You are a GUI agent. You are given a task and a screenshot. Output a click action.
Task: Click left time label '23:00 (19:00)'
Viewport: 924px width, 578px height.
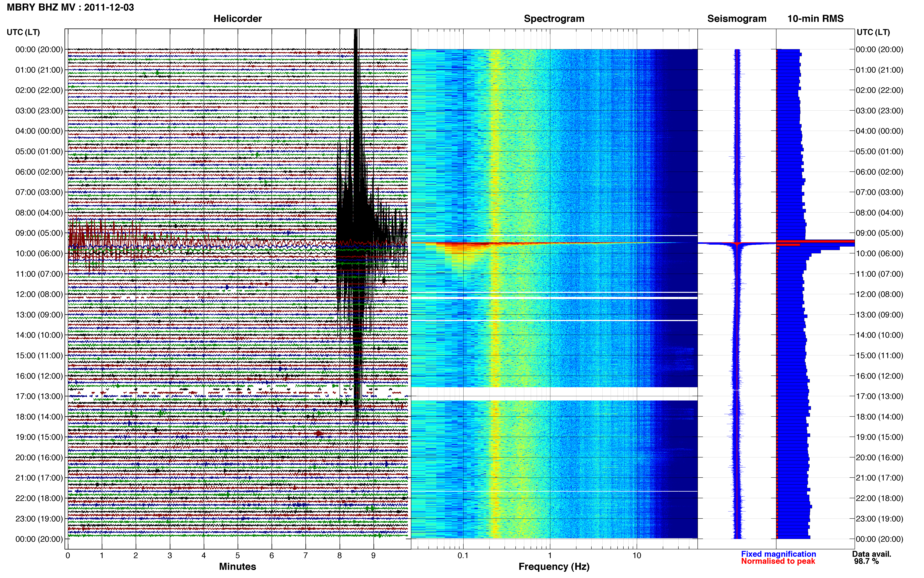tap(39, 519)
